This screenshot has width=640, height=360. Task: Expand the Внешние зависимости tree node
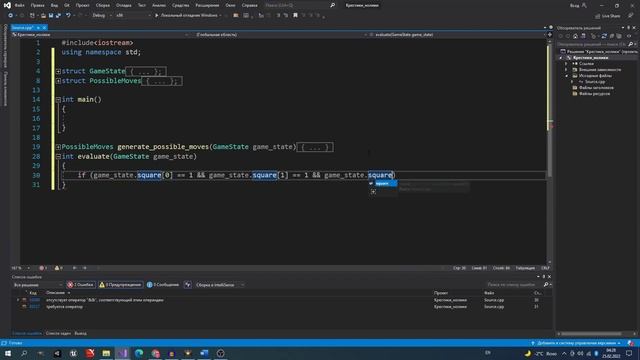566,70
